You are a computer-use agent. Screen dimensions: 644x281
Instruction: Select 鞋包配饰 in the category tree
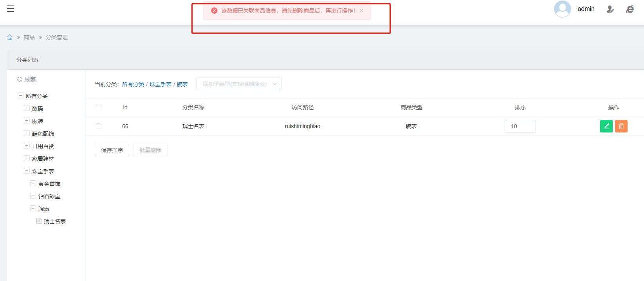click(x=43, y=134)
